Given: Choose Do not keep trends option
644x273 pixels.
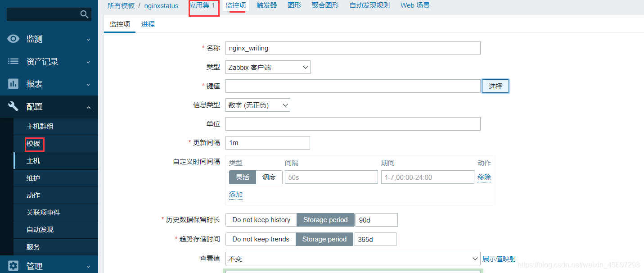Looking at the screenshot, I should point(261,239).
